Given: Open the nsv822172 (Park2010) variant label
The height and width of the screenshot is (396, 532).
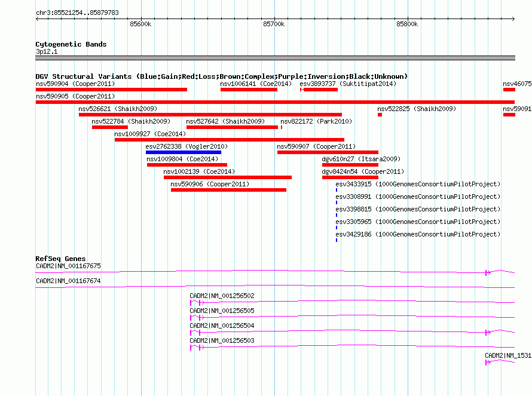Looking at the screenshot, I should [316, 121].
